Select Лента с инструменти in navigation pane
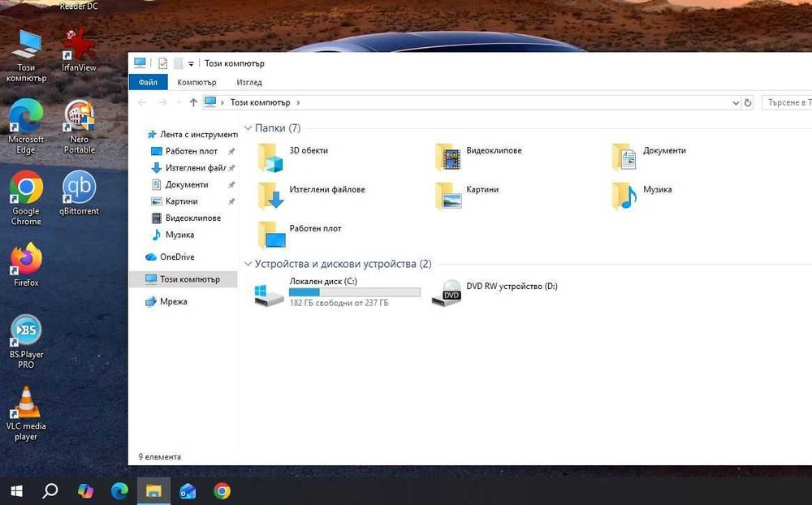The width and height of the screenshot is (812, 505). click(x=192, y=134)
